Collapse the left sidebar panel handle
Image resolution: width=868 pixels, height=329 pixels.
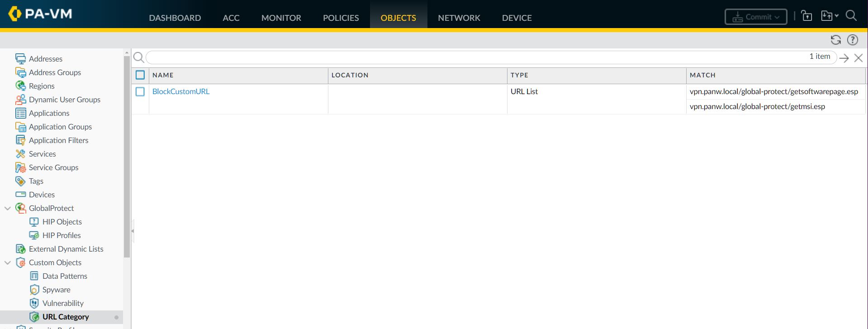pyautogui.click(x=133, y=231)
